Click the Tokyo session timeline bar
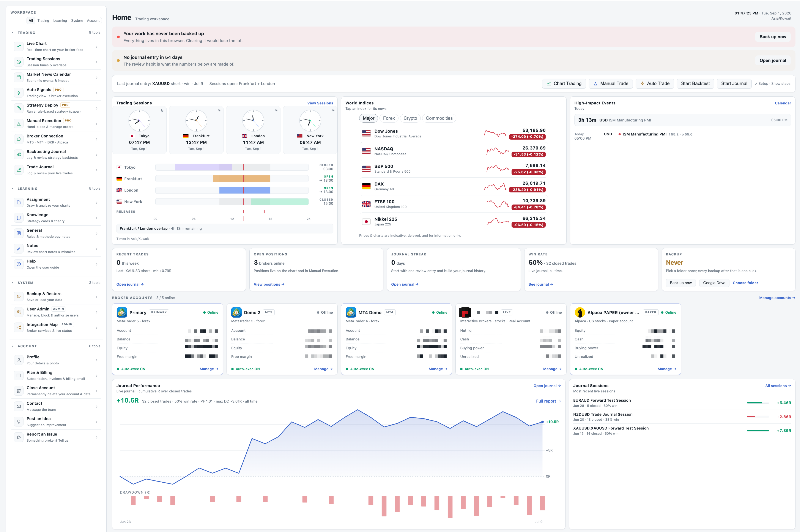 pos(232,167)
